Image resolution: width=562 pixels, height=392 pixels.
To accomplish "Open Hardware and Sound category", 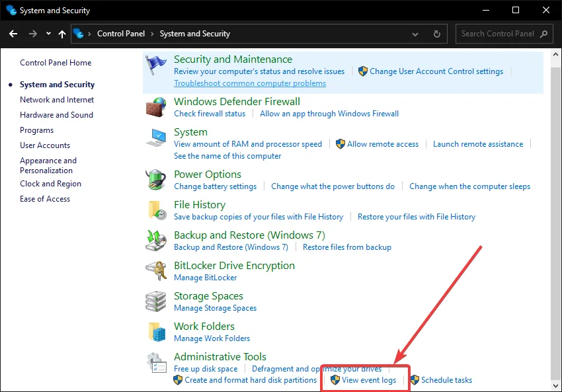I will pos(56,115).
